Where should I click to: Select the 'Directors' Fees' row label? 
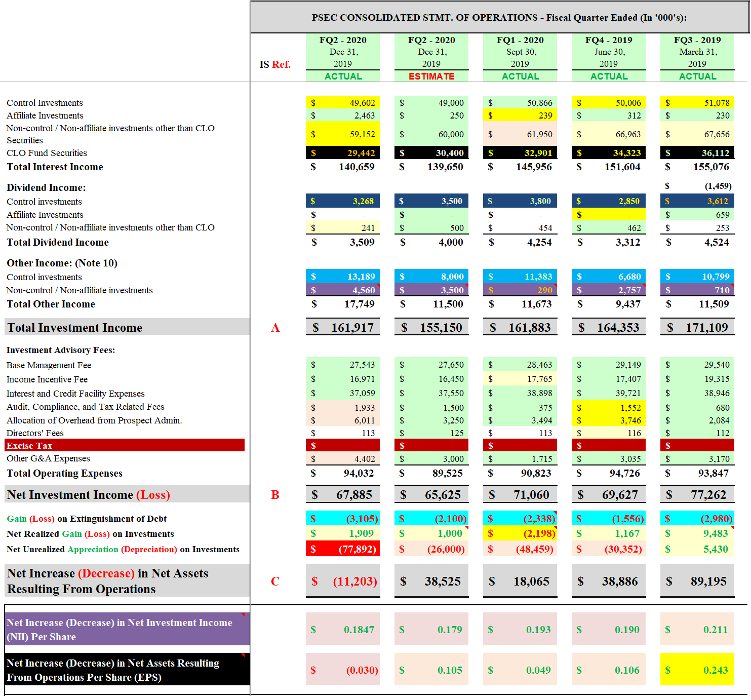click(35, 433)
